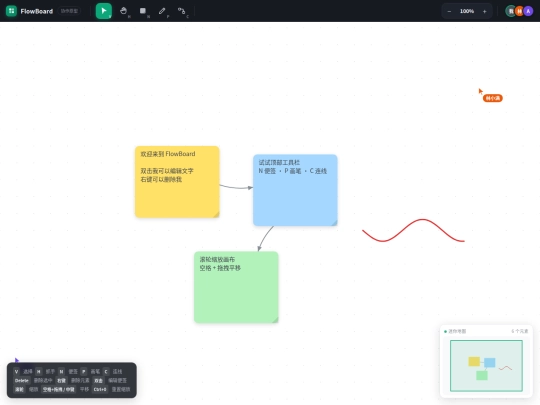Click the 'FlowBoard' title text
Image resolution: width=540 pixels, height=405 pixels.
pos(37,11)
